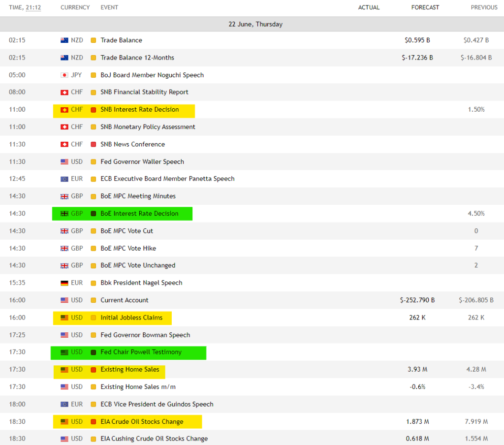Open BoE MPC Meeting Minutes event

click(138, 196)
